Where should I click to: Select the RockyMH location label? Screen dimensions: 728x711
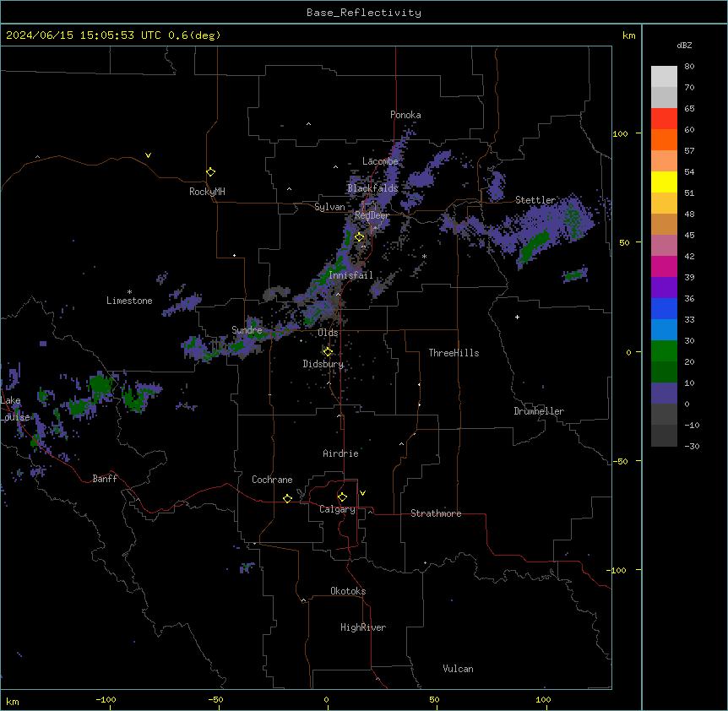click(x=207, y=192)
